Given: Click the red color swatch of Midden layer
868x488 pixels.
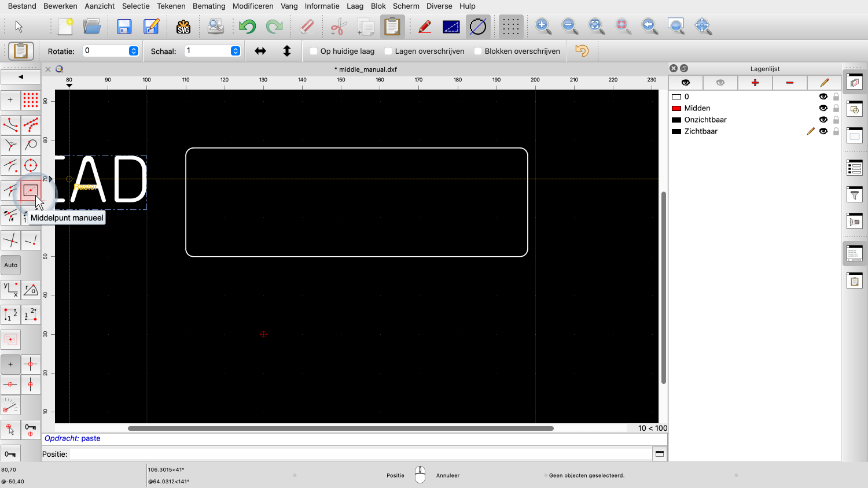Looking at the screenshot, I should coord(676,108).
